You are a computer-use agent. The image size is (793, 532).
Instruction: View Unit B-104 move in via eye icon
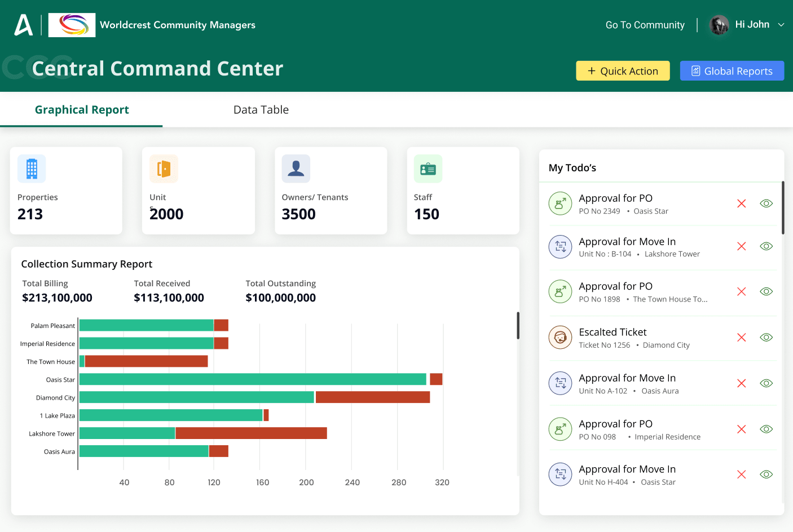(766, 246)
